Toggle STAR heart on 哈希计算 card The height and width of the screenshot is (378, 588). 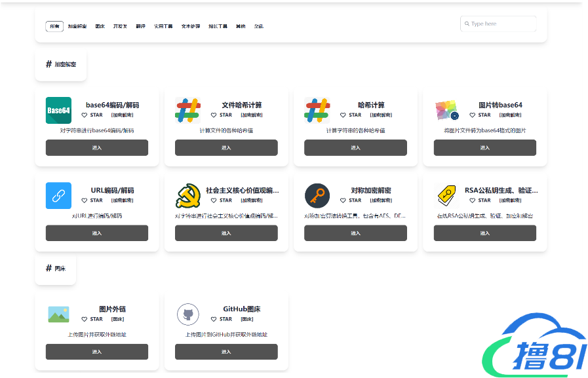point(343,115)
